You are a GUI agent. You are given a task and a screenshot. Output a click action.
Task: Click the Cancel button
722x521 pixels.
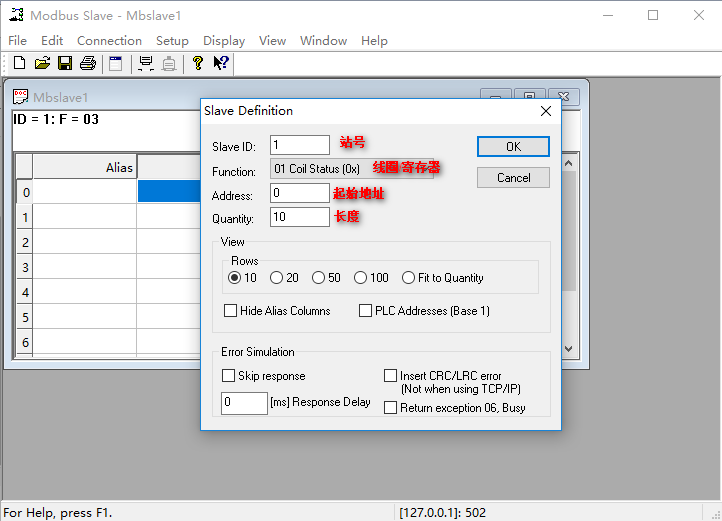(x=513, y=177)
